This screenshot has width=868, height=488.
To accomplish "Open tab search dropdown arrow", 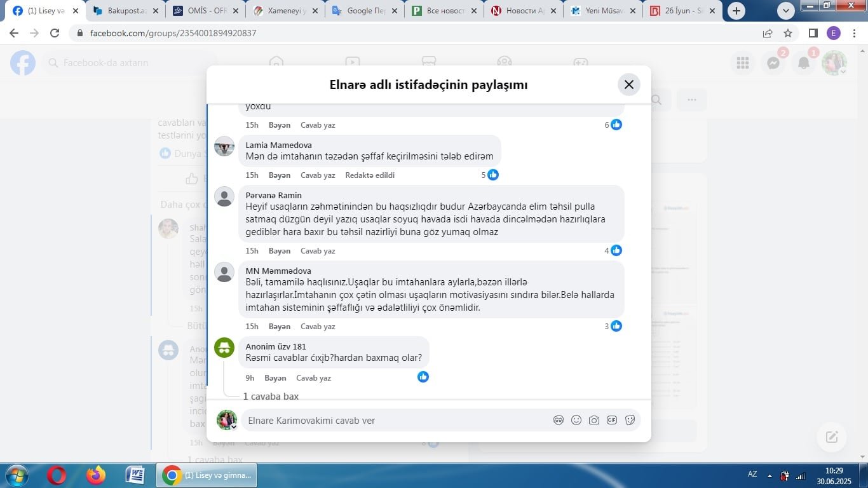I will [x=786, y=11].
